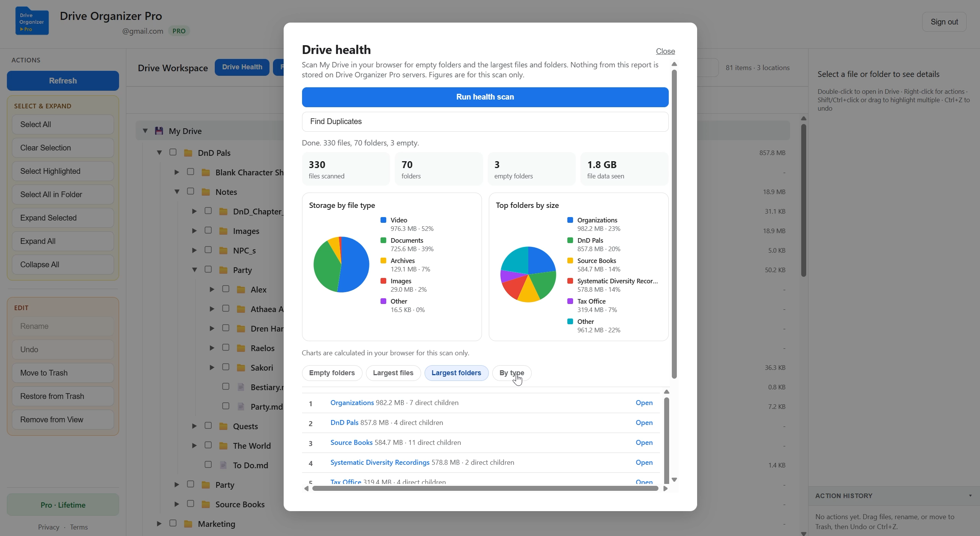Click Move to Trash button
The height and width of the screenshot is (536, 980).
tap(63, 373)
